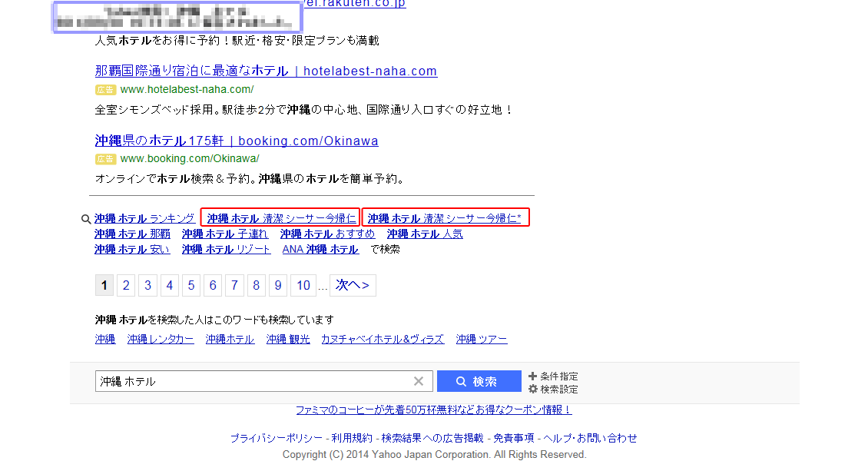Clear the search box with X icon
868x461 pixels.
point(419,381)
